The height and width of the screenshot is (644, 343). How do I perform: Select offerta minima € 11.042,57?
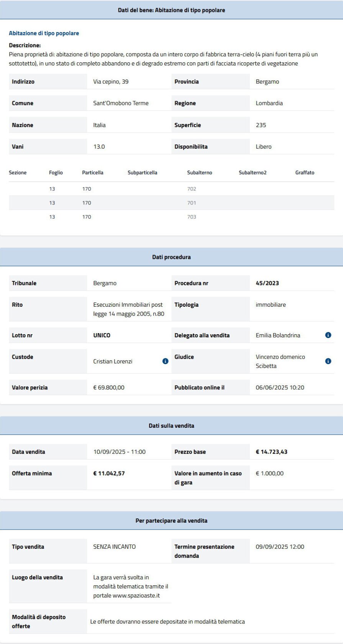pos(109,473)
